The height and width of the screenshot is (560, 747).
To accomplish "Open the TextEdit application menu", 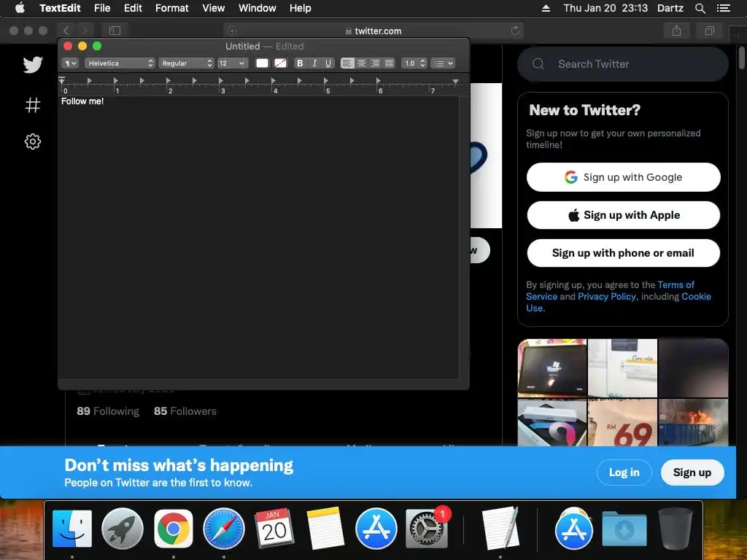I will coord(60,8).
